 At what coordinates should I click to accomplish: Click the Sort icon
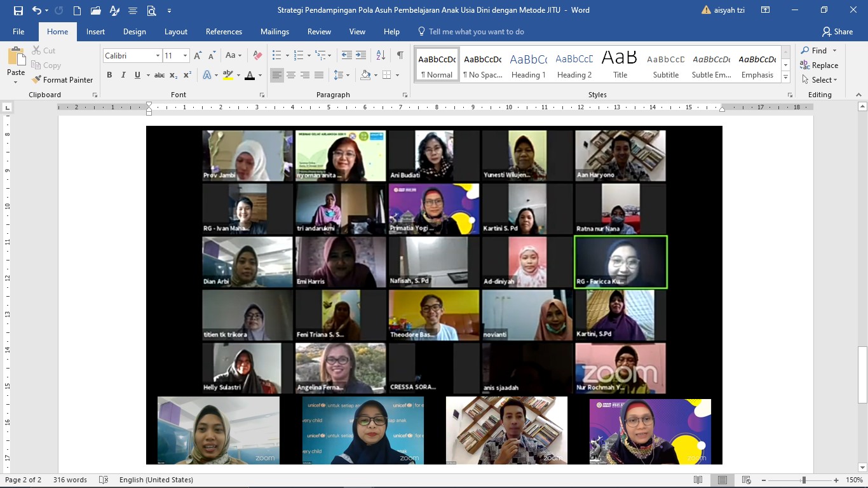click(381, 56)
